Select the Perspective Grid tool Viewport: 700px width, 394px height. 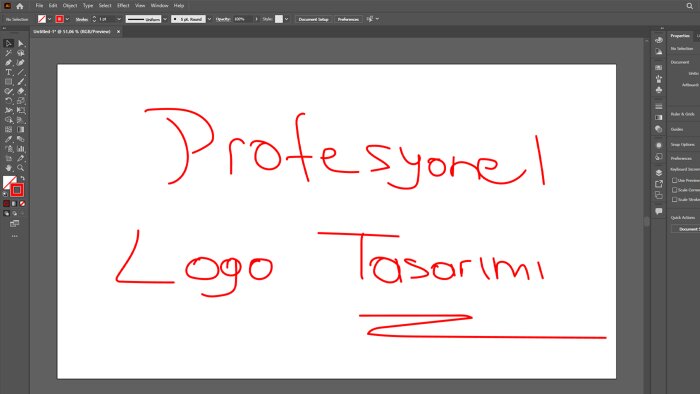pos(21,120)
